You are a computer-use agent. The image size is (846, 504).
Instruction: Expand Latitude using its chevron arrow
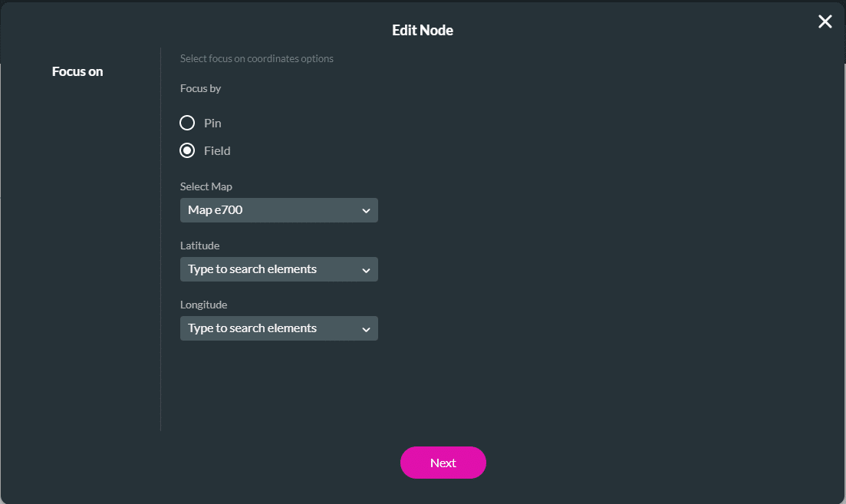[366, 270]
